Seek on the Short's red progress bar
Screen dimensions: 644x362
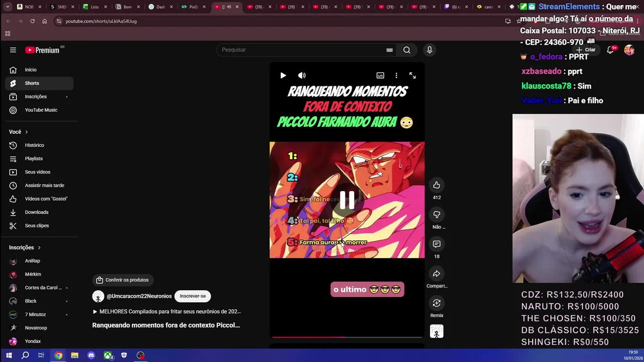347,337
